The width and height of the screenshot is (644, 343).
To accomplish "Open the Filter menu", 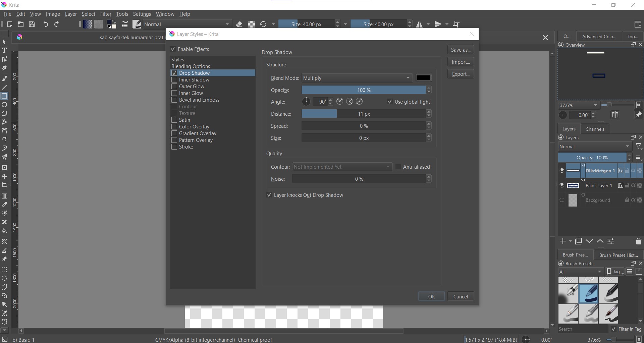I will click(106, 14).
